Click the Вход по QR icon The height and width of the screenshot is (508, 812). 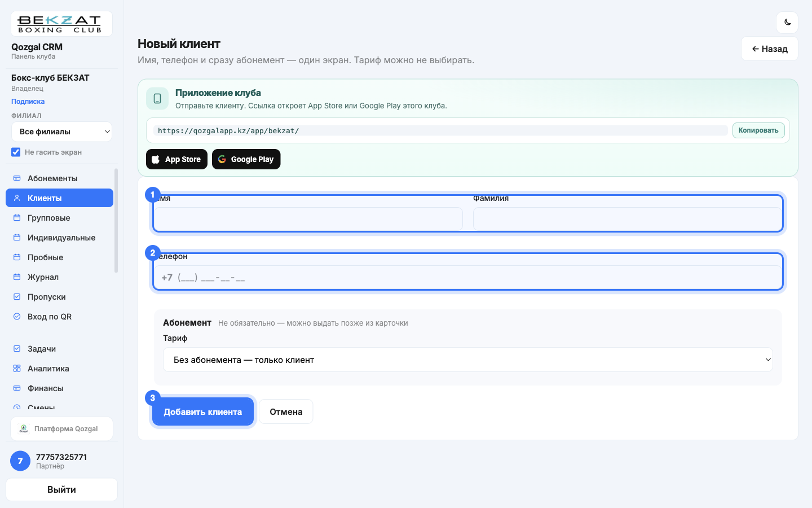(x=17, y=317)
